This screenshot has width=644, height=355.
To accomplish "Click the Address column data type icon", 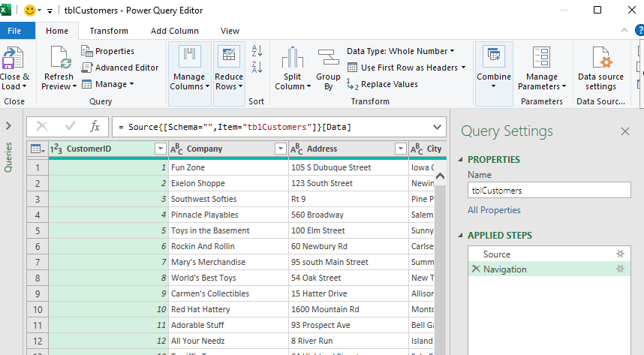I will click(x=296, y=149).
